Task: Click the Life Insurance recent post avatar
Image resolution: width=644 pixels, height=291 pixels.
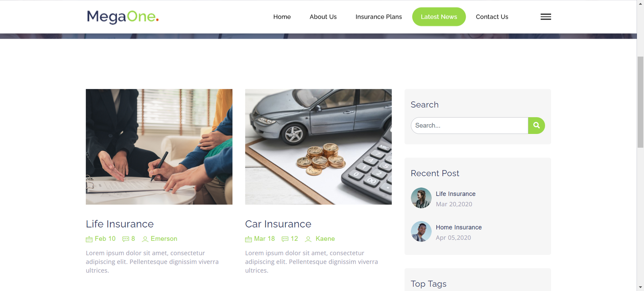Action: 421,198
